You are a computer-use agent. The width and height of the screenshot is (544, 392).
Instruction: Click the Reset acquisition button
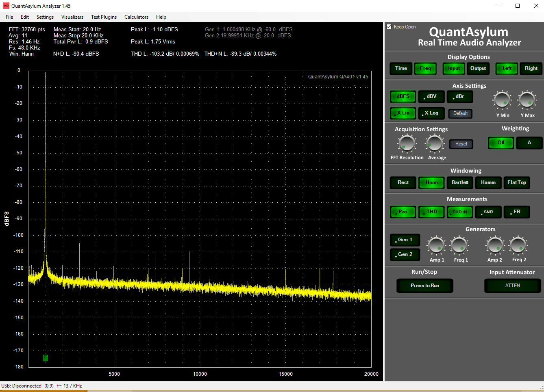[461, 144]
